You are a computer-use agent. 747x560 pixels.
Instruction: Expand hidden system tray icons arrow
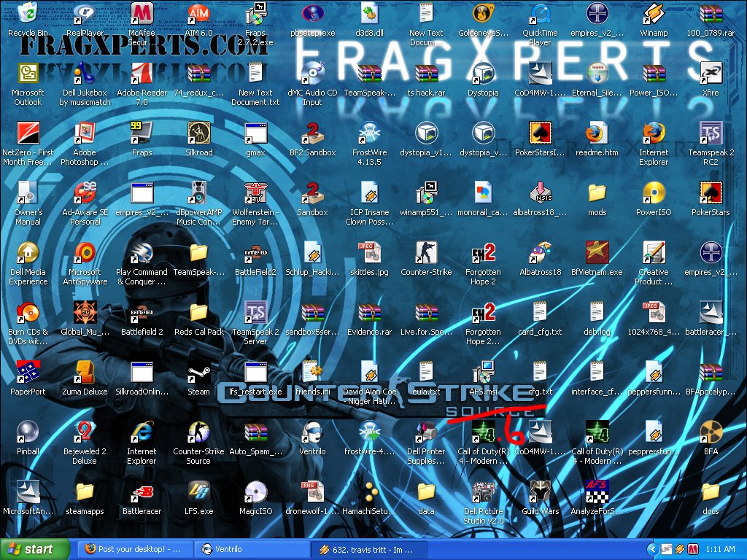pos(653,550)
